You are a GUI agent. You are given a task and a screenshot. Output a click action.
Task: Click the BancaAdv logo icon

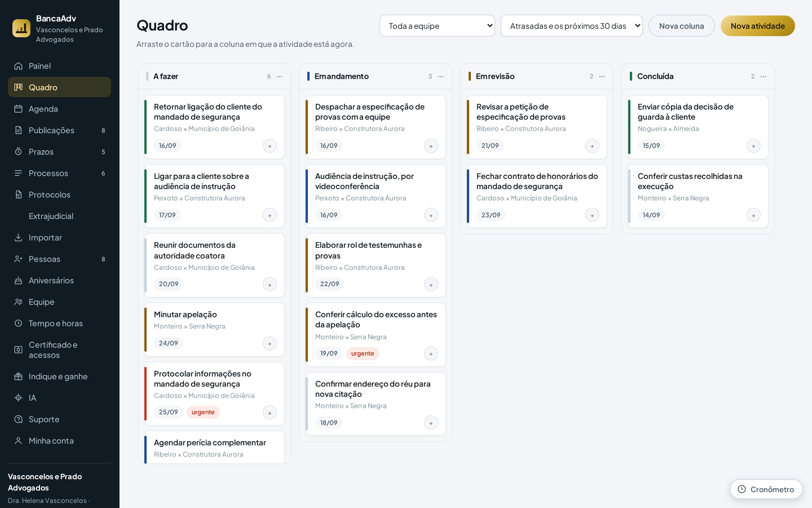click(x=21, y=28)
